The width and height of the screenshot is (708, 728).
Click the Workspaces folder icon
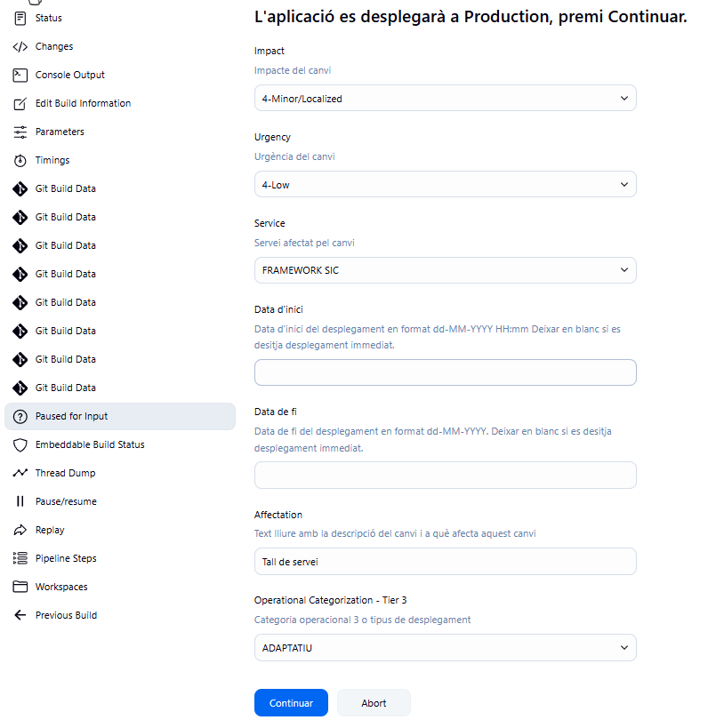(20, 587)
